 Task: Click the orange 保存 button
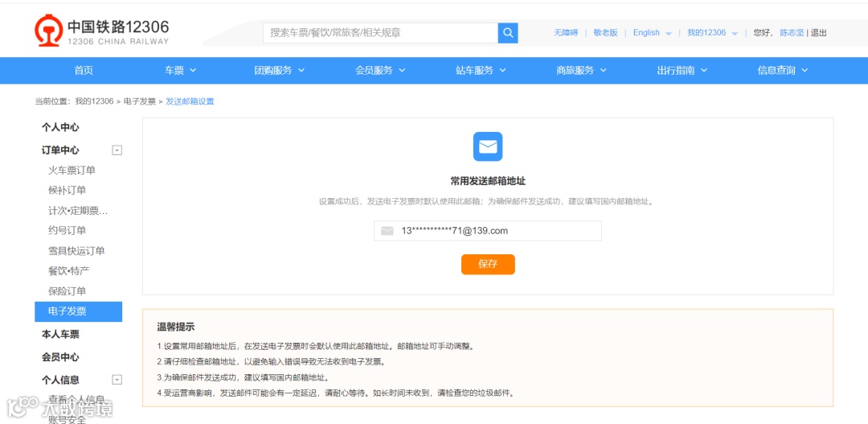(488, 265)
